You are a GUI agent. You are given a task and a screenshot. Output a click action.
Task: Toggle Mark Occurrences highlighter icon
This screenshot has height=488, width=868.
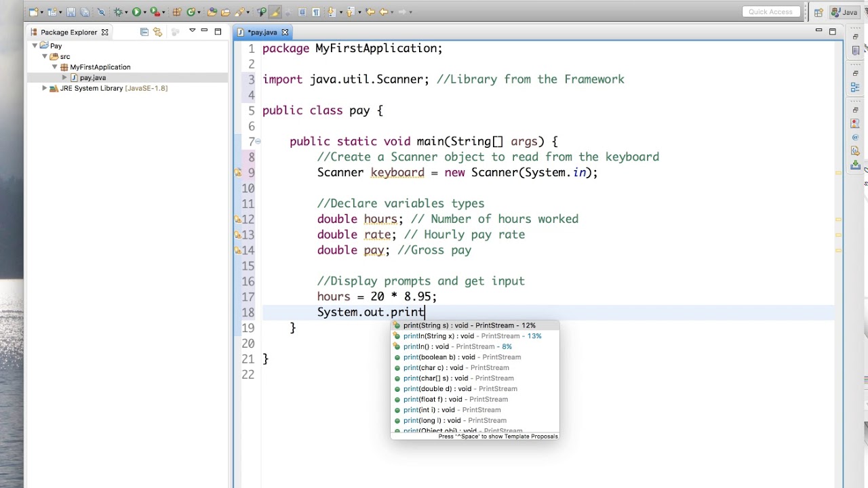pos(275,12)
